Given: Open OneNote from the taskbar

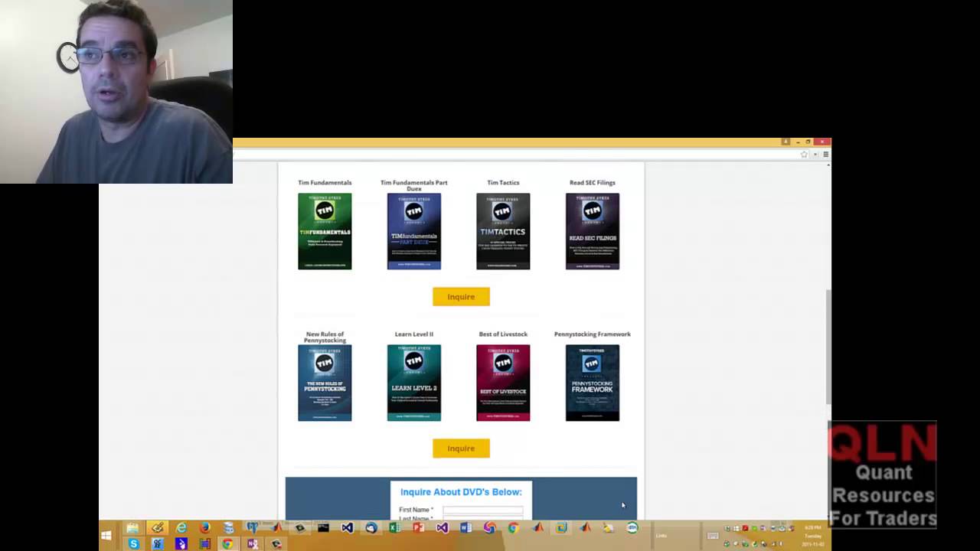Looking at the screenshot, I should (x=252, y=544).
